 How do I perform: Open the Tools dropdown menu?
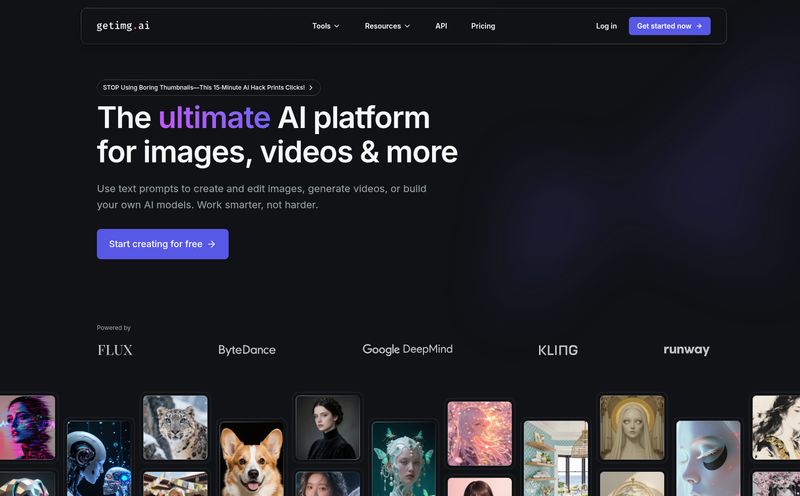click(326, 26)
